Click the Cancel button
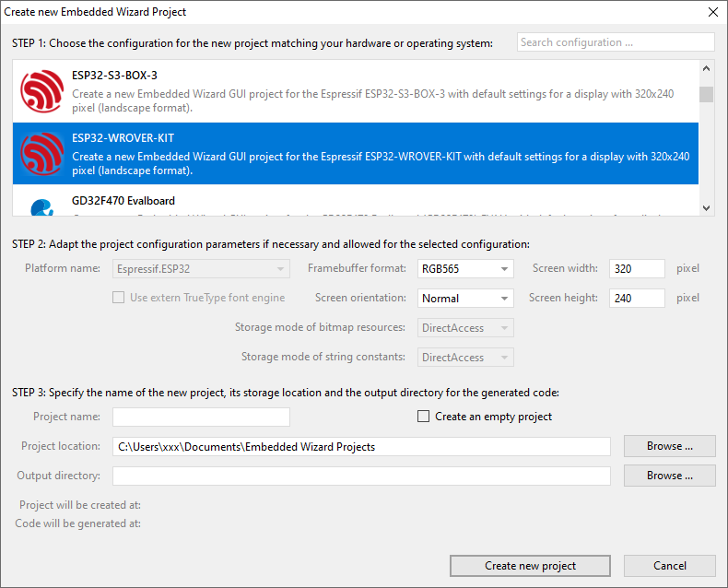 669,566
